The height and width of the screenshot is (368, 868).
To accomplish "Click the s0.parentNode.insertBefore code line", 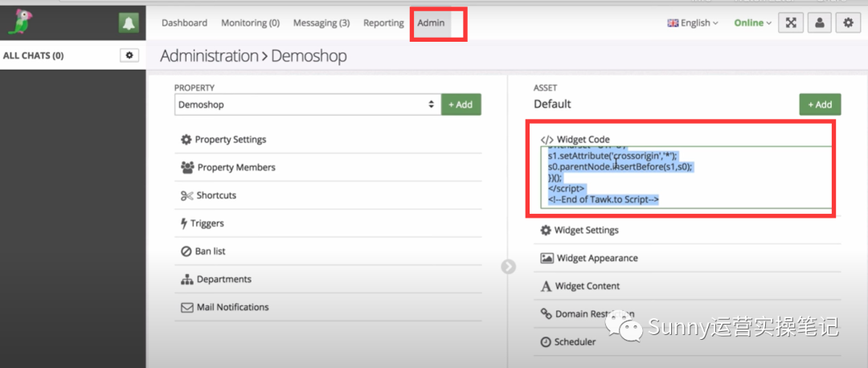I will tap(620, 166).
